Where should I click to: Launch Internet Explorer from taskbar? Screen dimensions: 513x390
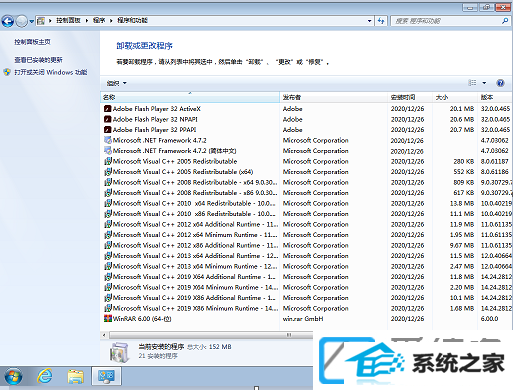pos(45,377)
